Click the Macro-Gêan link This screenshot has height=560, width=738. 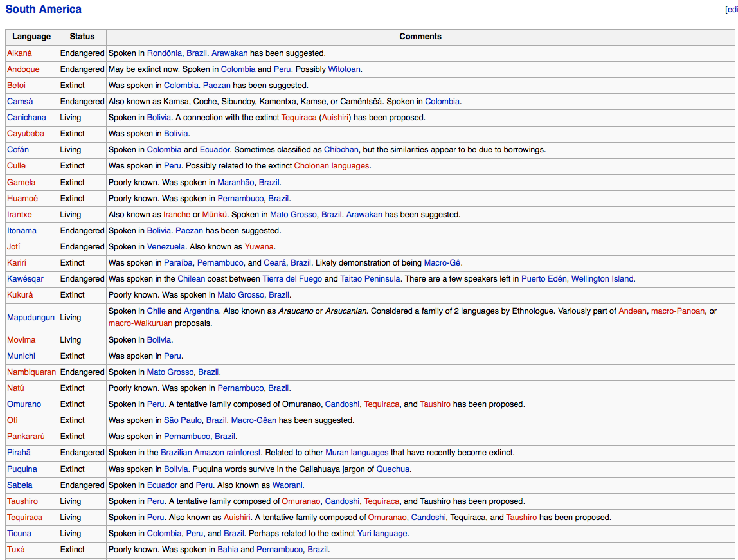pos(254,420)
